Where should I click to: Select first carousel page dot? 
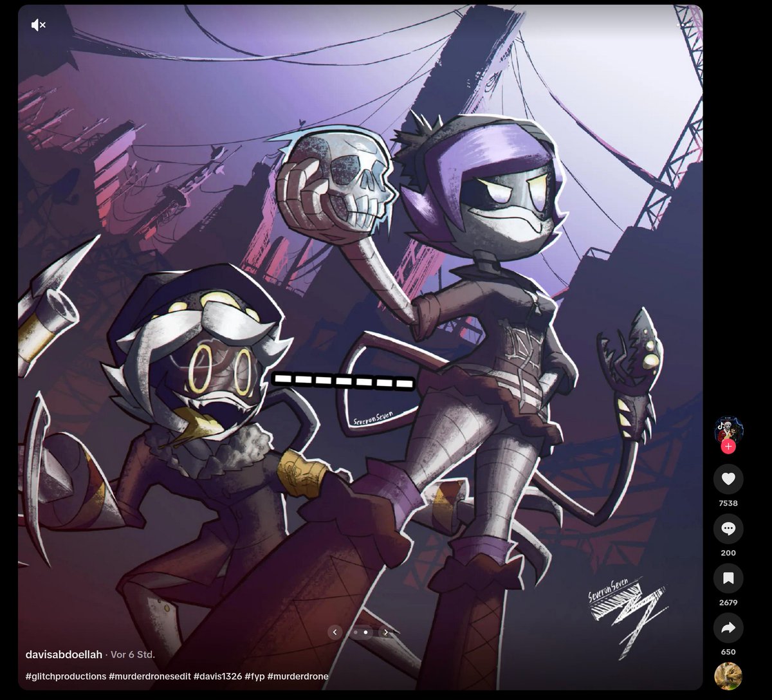click(x=355, y=632)
